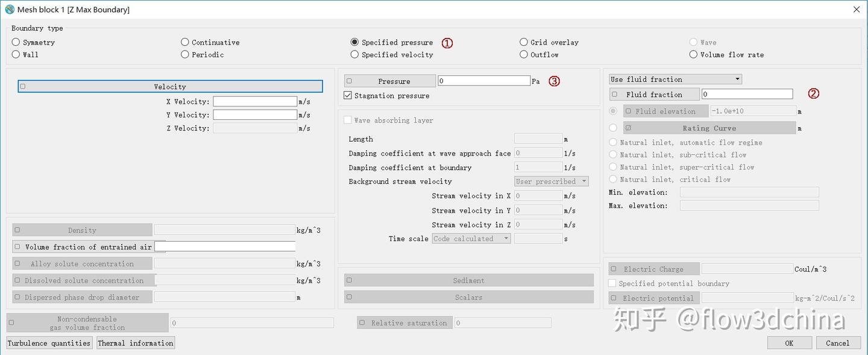Viewport: 868px width, 355px height.
Task: Click Volume fraction of entrained air button
Action: [83, 247]
